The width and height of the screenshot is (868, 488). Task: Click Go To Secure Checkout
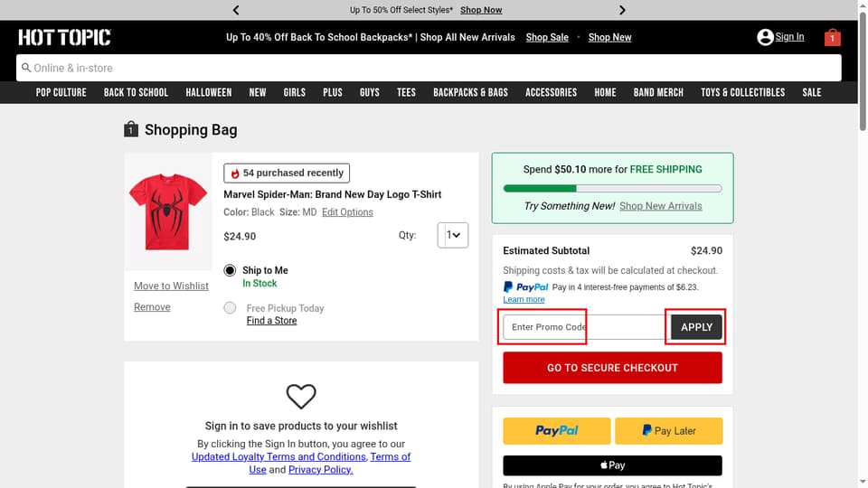pos(612,368)
